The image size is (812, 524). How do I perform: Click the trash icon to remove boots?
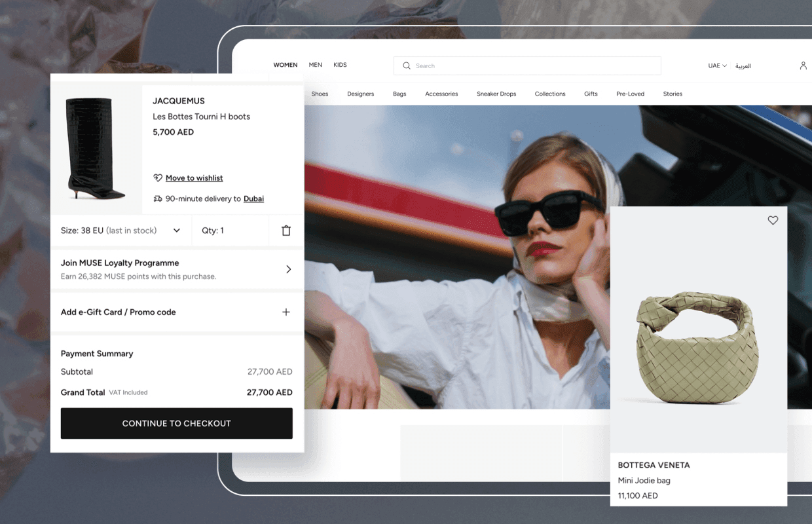click(x=286, y=231)
